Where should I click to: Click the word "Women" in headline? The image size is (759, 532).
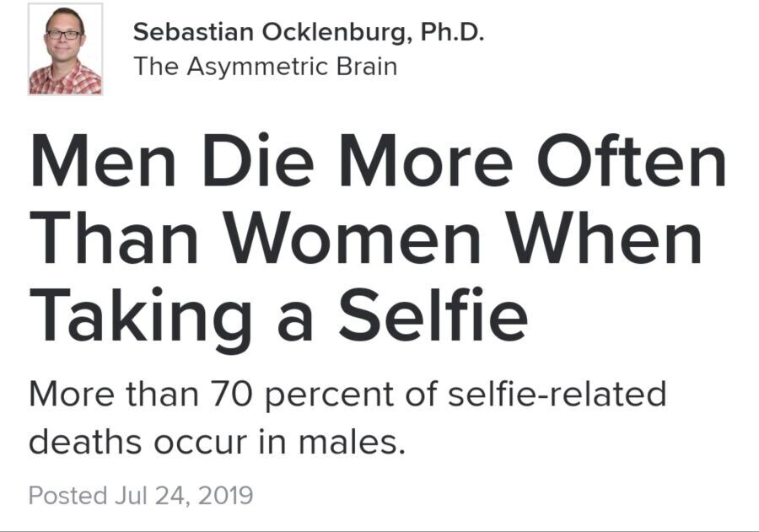pyautogui.click(x=353, y=237)
